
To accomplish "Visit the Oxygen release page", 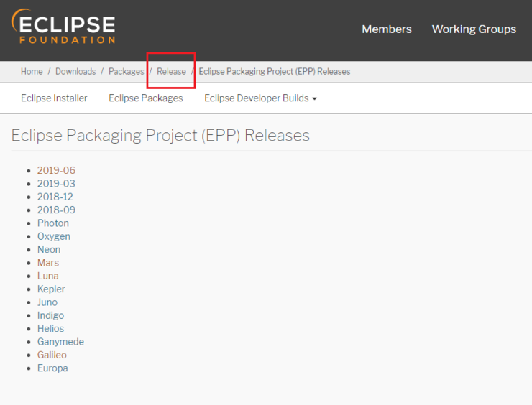I will (54, 236).
